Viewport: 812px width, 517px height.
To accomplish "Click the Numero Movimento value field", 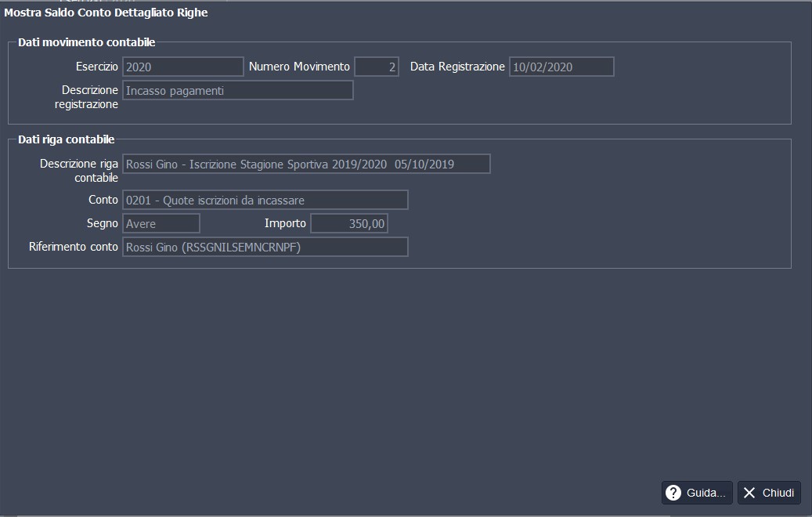I will tap(377, 67).
